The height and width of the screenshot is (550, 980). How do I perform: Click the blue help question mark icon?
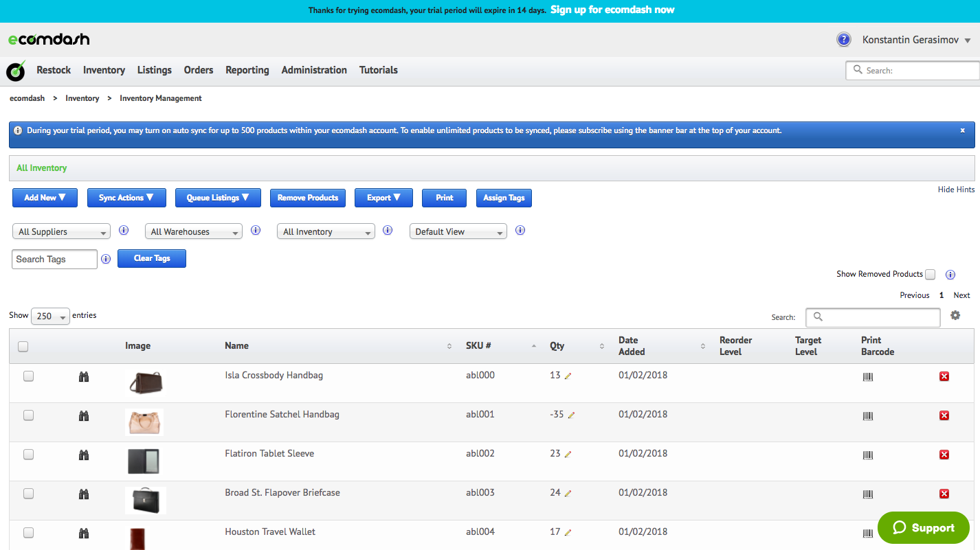pyautogui.click(x=843, y=40)
